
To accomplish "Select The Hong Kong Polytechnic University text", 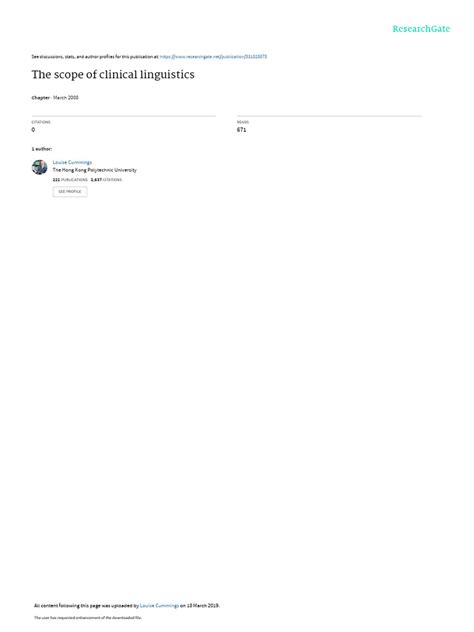I will pos(94,170).
